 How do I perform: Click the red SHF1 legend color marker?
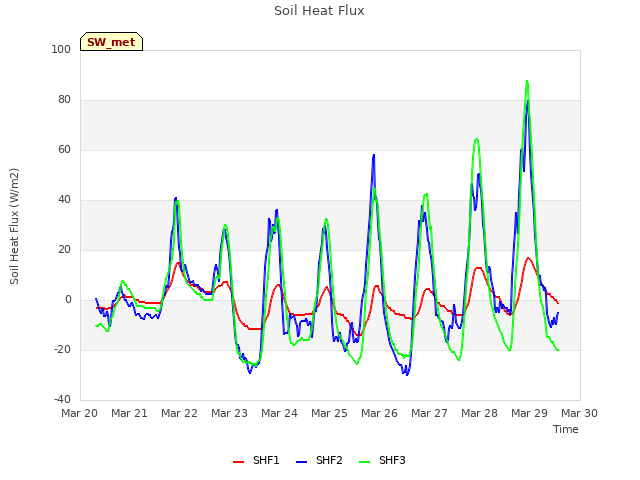[x=238, y=462]
